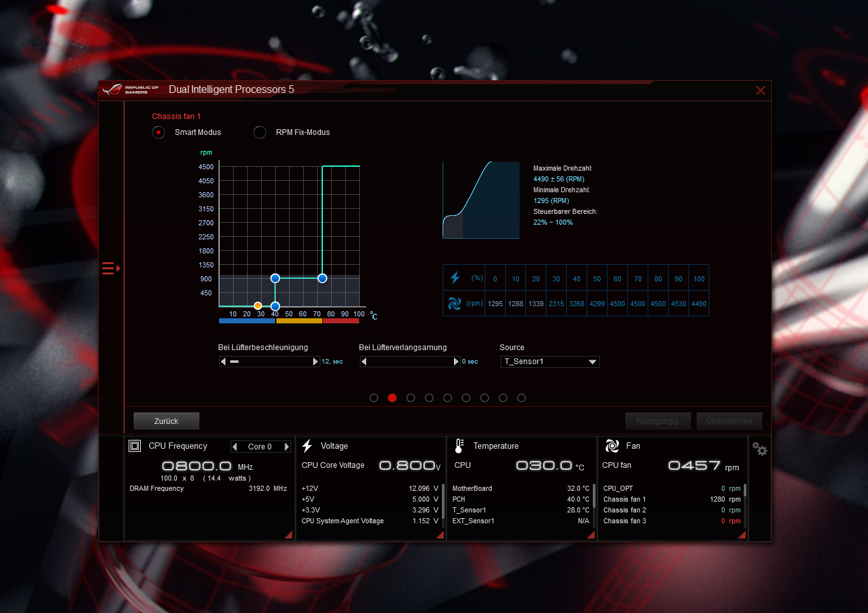
Task: Click the monitor settings gear icon
Action: [x=759, y=449]
